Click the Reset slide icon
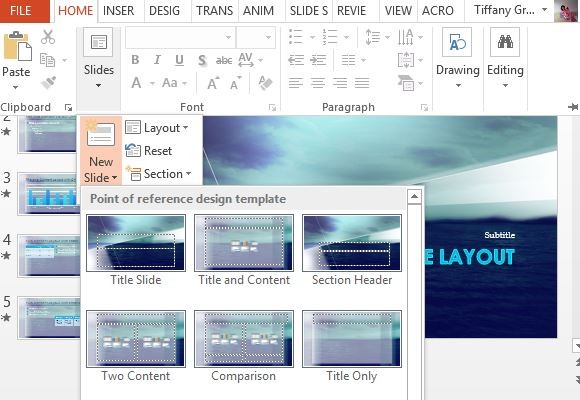This screenshot has height=400, width=580. 149,151
